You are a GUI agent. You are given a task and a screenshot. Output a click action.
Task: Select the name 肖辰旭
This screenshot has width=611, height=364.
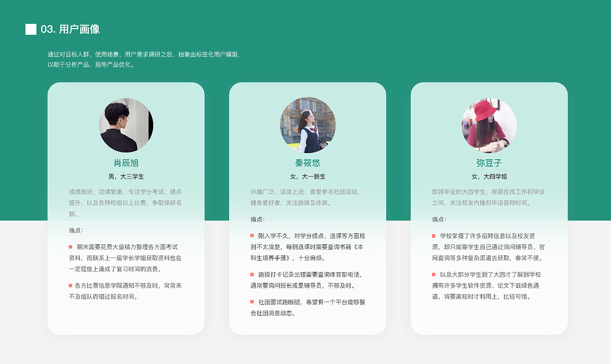126,162
